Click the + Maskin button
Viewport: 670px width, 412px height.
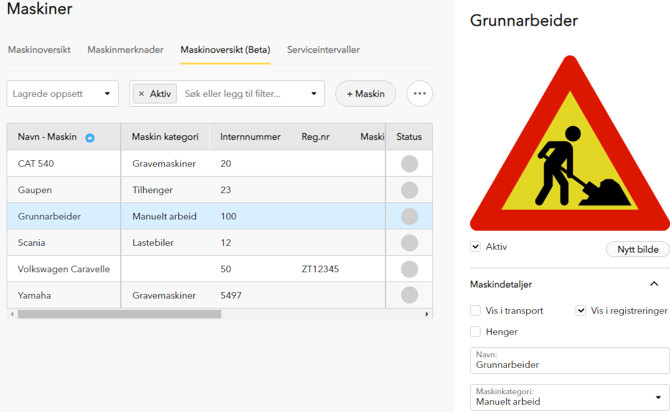point(365,94)
